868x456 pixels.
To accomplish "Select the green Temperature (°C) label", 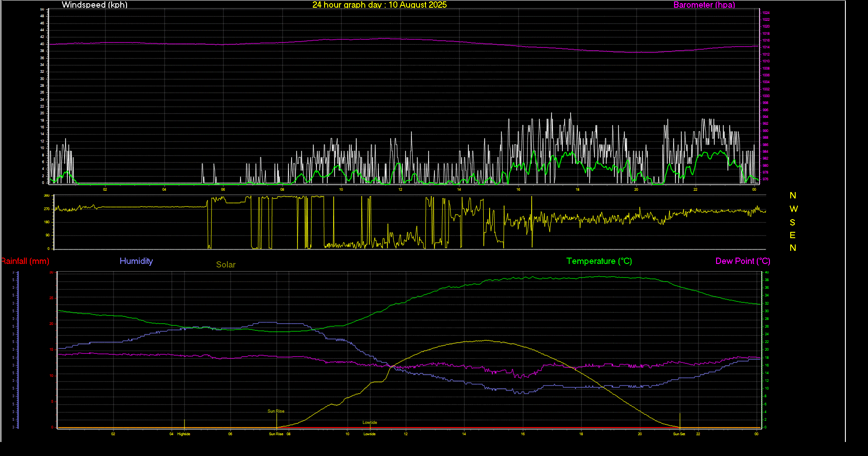I will (x=599, y=261).
